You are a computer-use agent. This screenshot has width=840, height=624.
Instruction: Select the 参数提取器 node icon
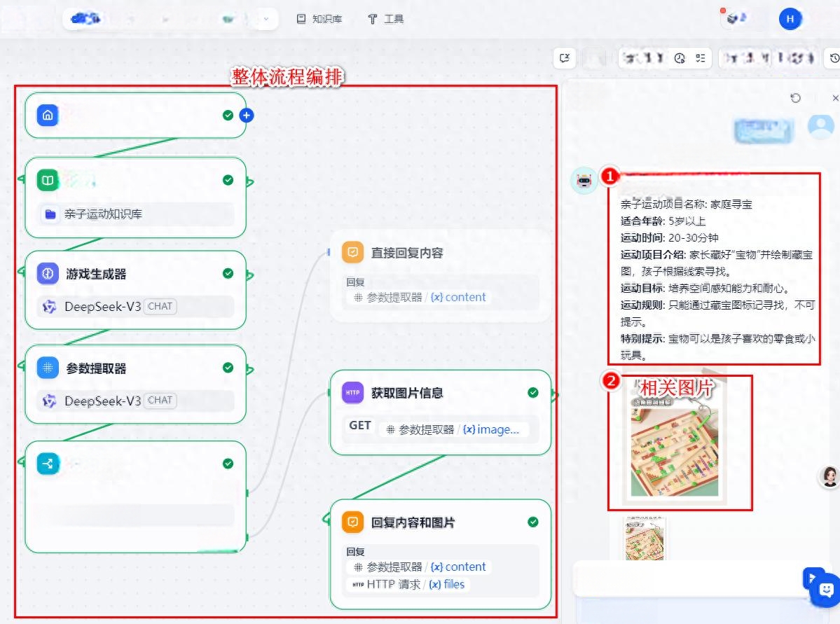pos(48,368)
